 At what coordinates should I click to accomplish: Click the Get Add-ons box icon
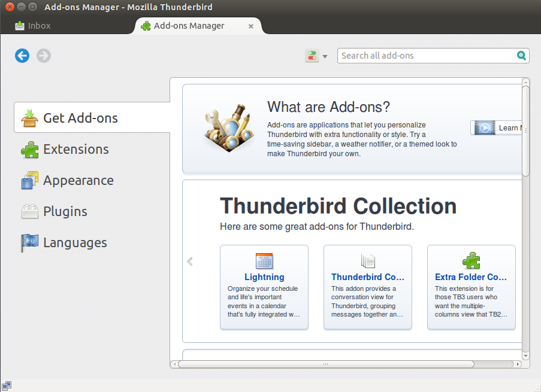pos(29,118)
